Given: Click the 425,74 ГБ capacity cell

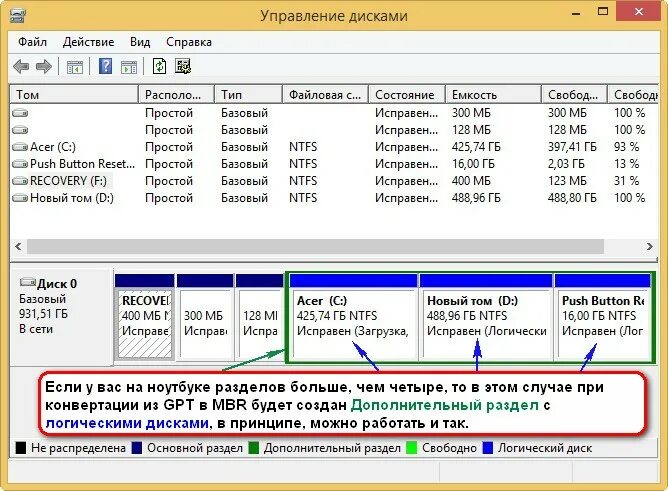Looking at the screenshot, I should tap(476, 147).
